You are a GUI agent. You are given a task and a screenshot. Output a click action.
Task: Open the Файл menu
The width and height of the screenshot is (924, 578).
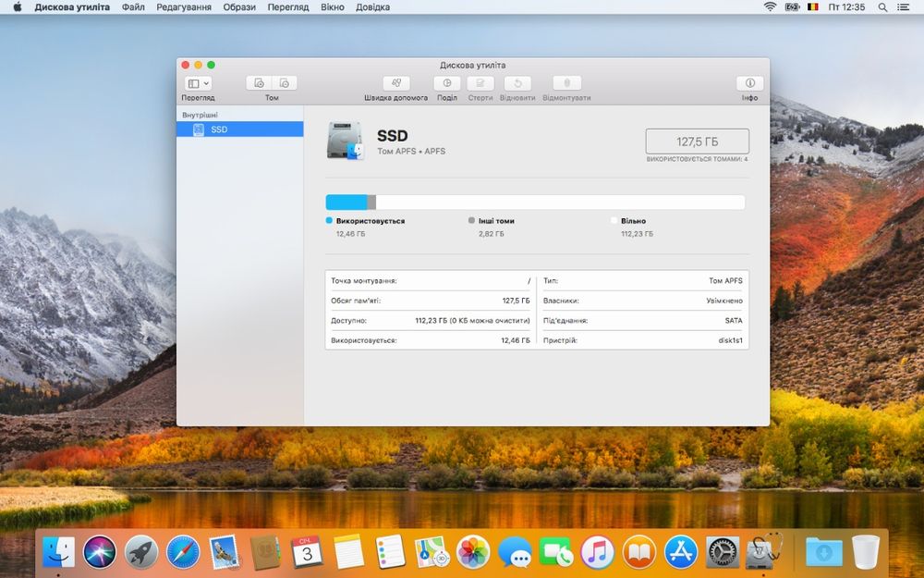tap(133, 7)
